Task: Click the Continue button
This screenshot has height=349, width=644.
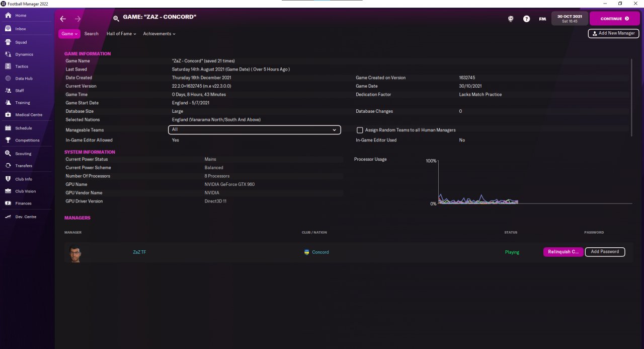Action: [615, 19]
